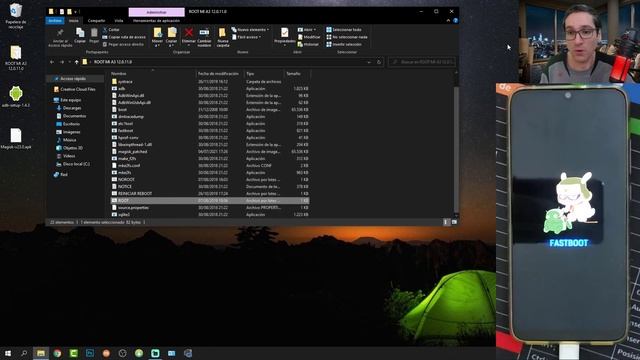Select the adb-setup desktop icon
The image size is (640, 360).
pos(16,97)
